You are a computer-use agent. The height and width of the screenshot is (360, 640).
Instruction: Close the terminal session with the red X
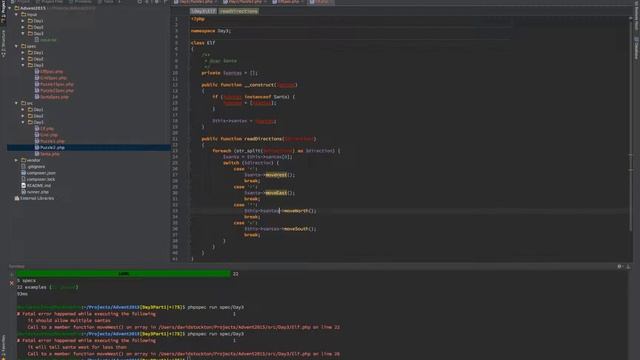(11, 283)
